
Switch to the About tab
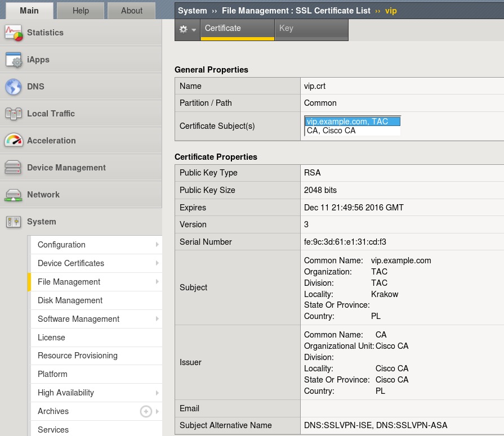click(131, 11)
